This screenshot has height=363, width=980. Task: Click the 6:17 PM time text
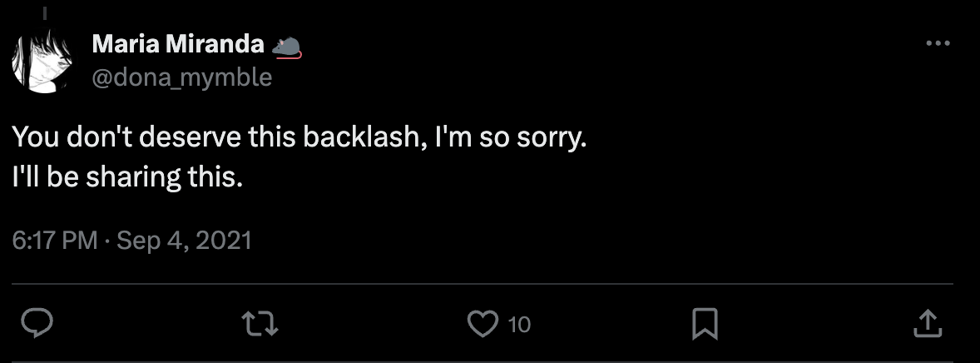[x=56, y=241]
